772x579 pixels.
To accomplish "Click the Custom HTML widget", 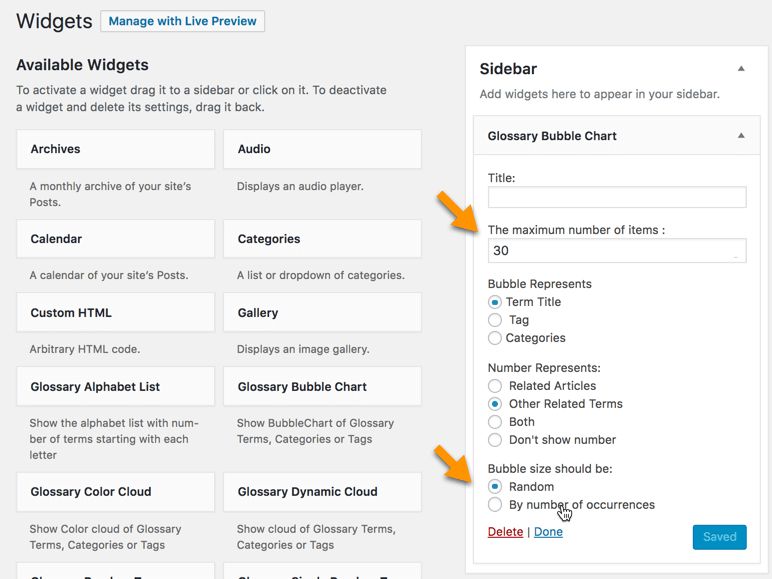I will pyautogui.click(x=115, y=313).
